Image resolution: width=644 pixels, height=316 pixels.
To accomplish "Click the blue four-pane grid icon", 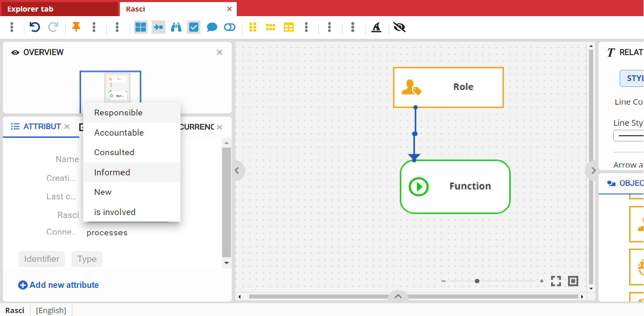I will pos(141,27).
